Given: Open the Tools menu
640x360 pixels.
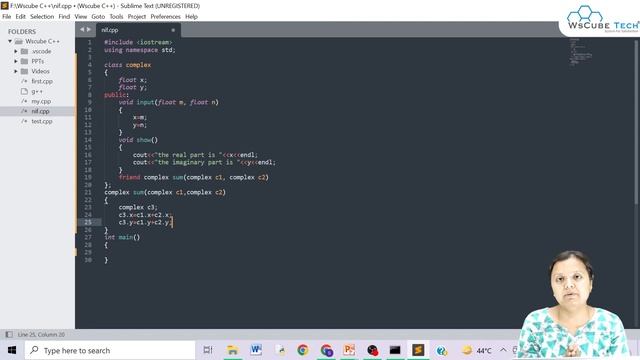Looking at the screenshot, I should (x=116, y=17).
